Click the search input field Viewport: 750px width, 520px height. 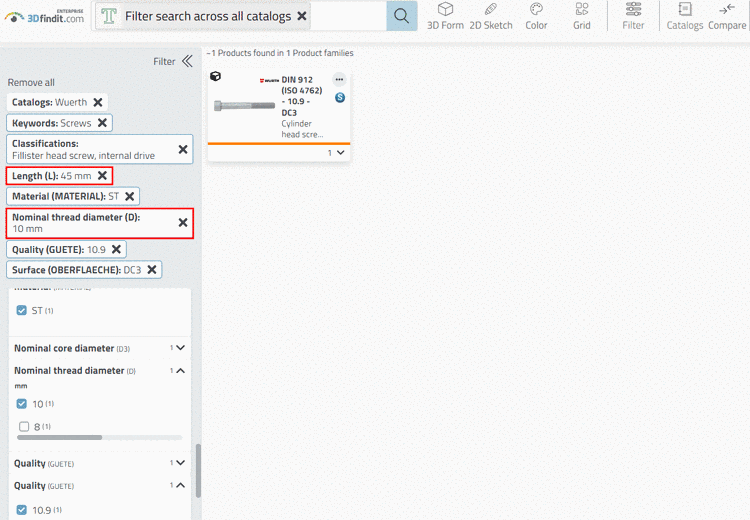click(x=348, y=16)
